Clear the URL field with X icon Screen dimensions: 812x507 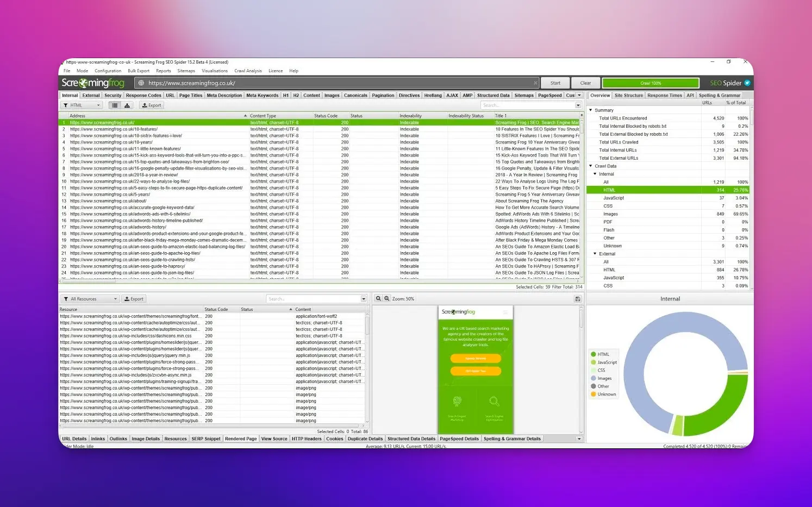(x=535, y=83)
